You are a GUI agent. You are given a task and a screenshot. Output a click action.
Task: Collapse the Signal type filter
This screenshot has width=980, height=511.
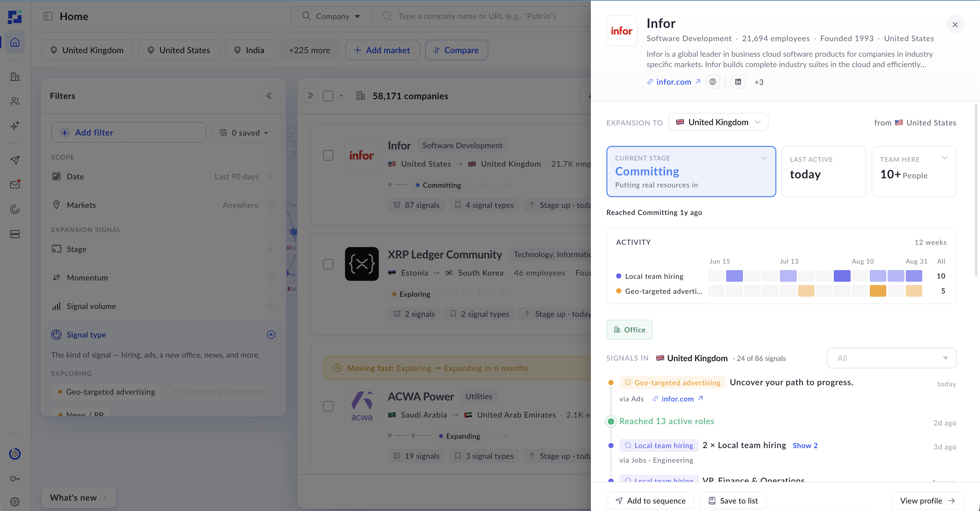pos(271,334)
